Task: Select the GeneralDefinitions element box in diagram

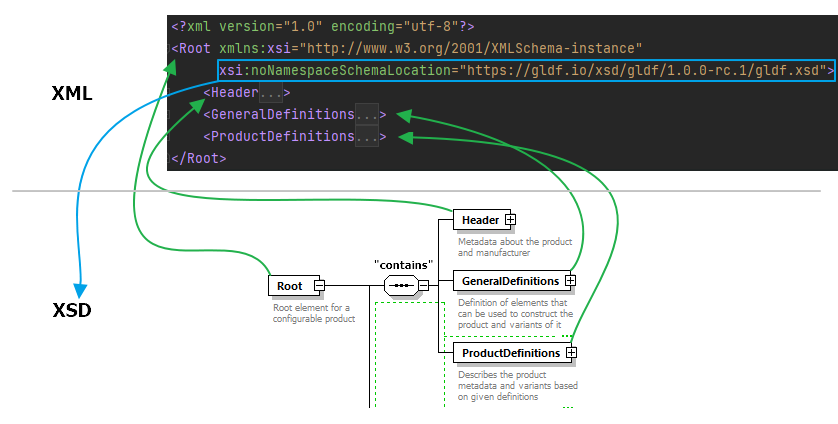Action: tap(510, 281)
